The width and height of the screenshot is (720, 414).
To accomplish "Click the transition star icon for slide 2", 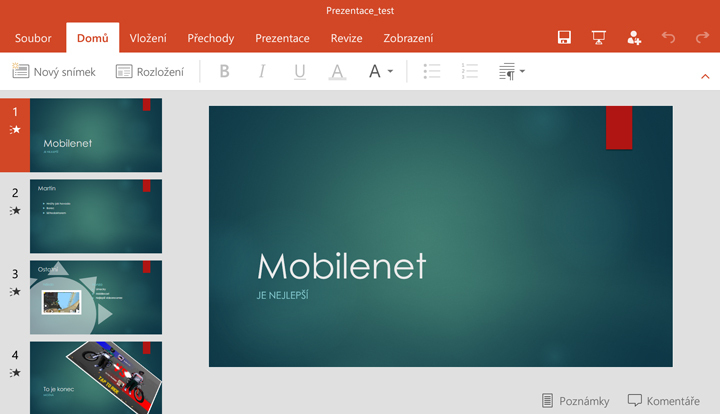I will (15, 211).
